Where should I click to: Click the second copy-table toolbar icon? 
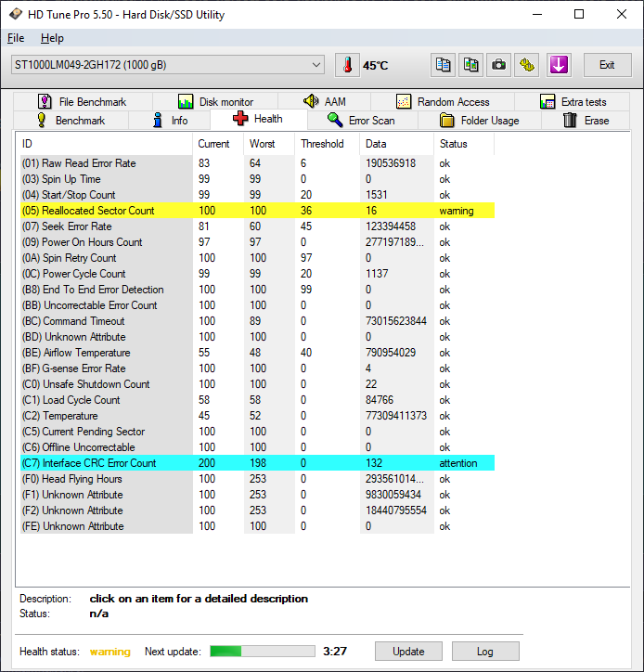[x=470, y=65]
